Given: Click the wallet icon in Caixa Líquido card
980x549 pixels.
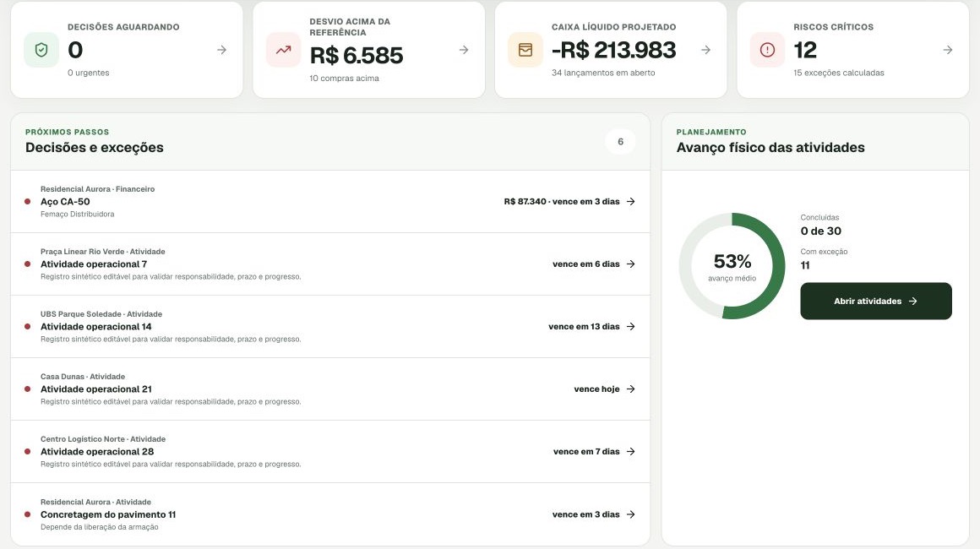Looking at the screenshot, I should tap(525, 50).
